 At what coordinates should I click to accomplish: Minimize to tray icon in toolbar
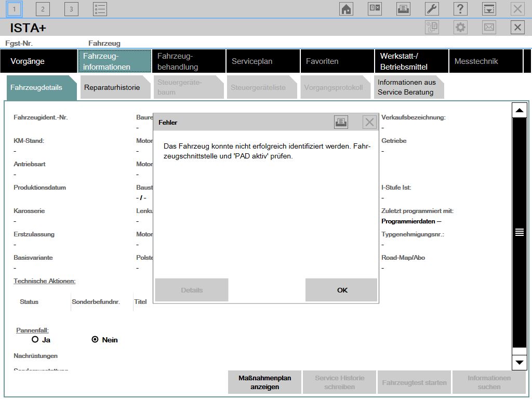tap(489, 9)
